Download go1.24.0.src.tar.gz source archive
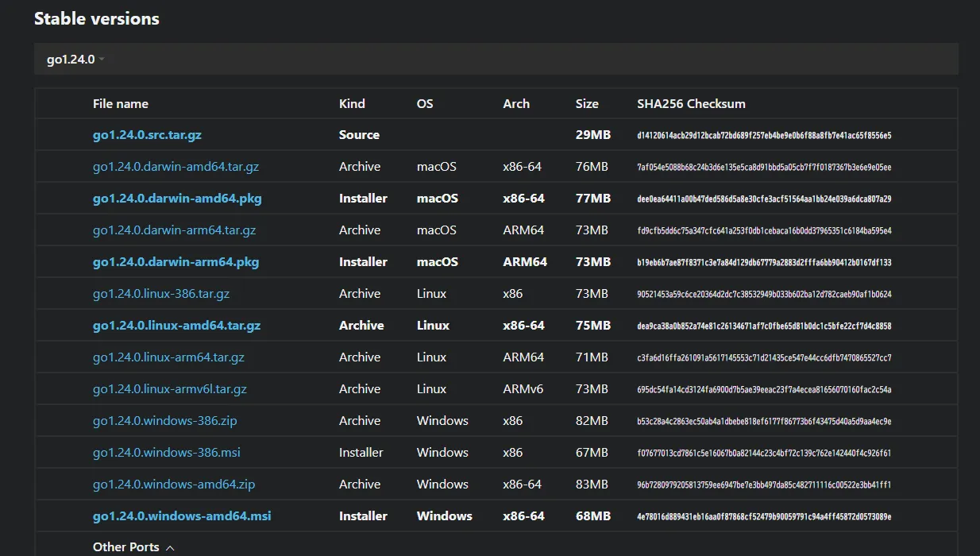Viewport: 980px width, 556px height. pyautogui.click(x=147, y=135)
